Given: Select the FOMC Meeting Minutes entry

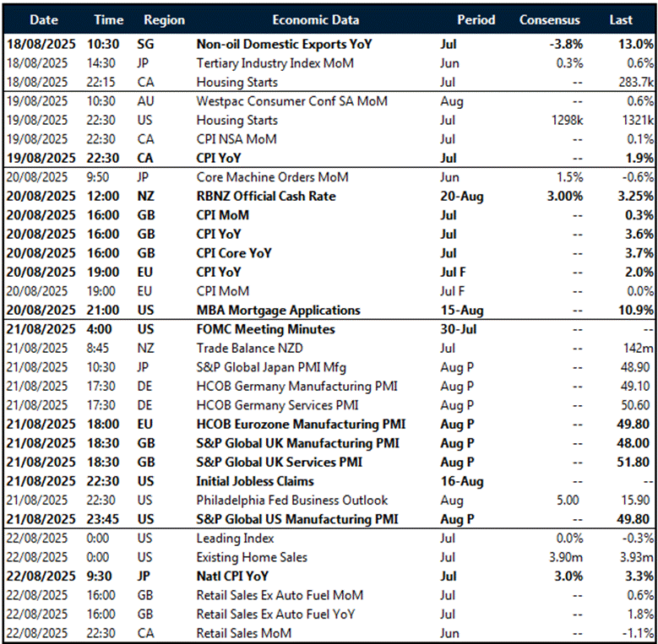Looking at the screenshot, I should [265, 329].
